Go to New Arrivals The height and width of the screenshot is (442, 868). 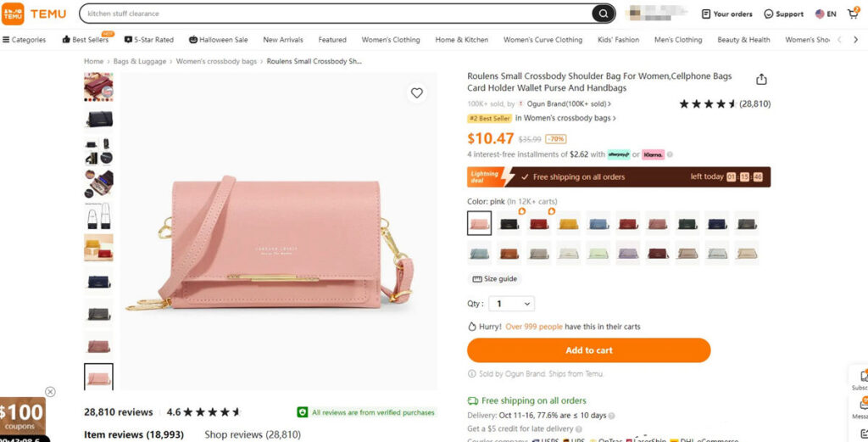click(282, 40)
